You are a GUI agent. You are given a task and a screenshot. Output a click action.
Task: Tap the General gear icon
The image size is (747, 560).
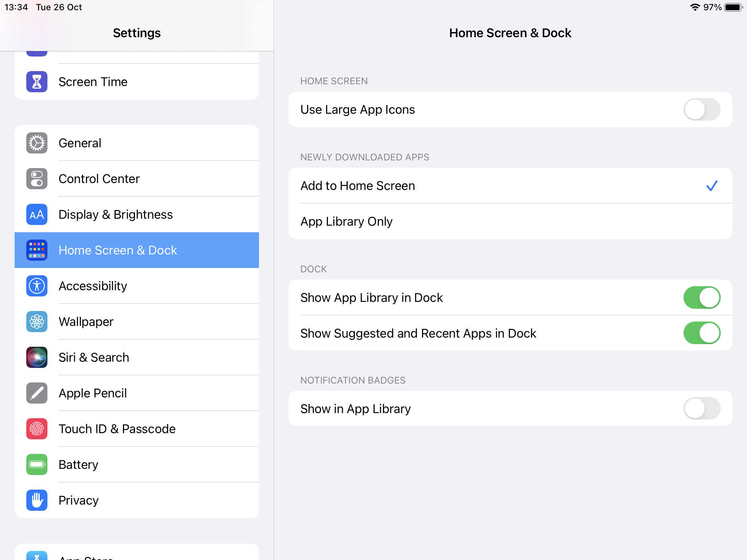(x=37, y=143)
